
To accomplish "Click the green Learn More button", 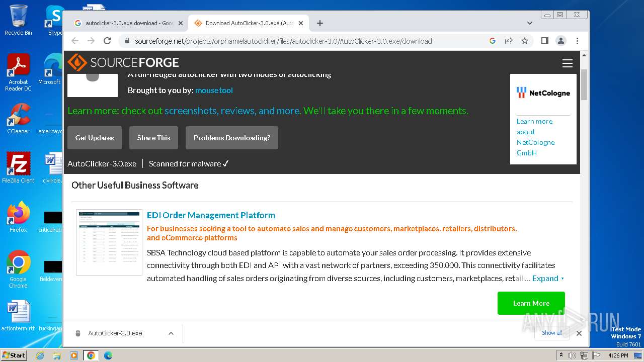I will (531, 303).
